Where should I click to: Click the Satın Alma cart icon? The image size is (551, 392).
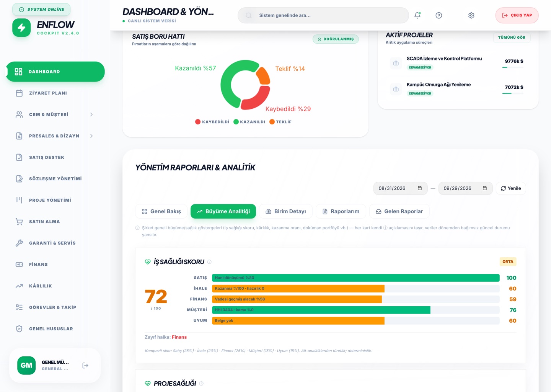(19, 222)
